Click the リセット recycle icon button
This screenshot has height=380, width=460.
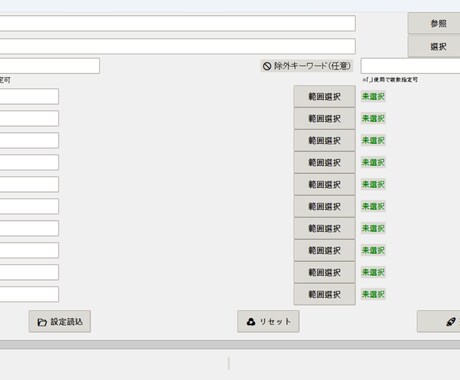point(268,321)
